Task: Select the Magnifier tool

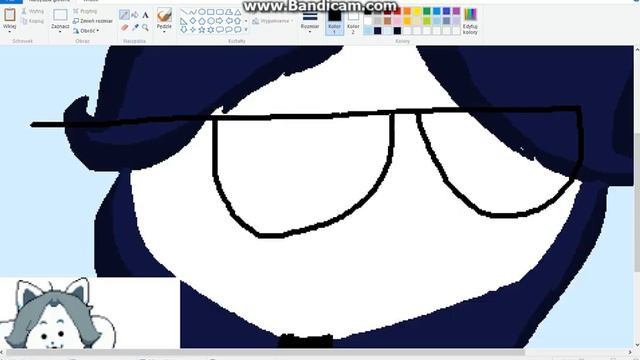Action: pyautogui.click(x=145, y=27)
